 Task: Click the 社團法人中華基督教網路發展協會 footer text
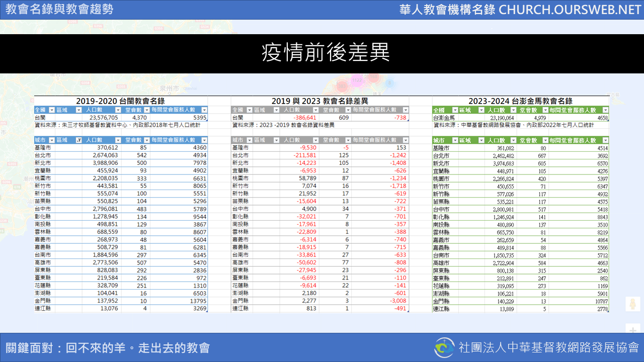548,347
